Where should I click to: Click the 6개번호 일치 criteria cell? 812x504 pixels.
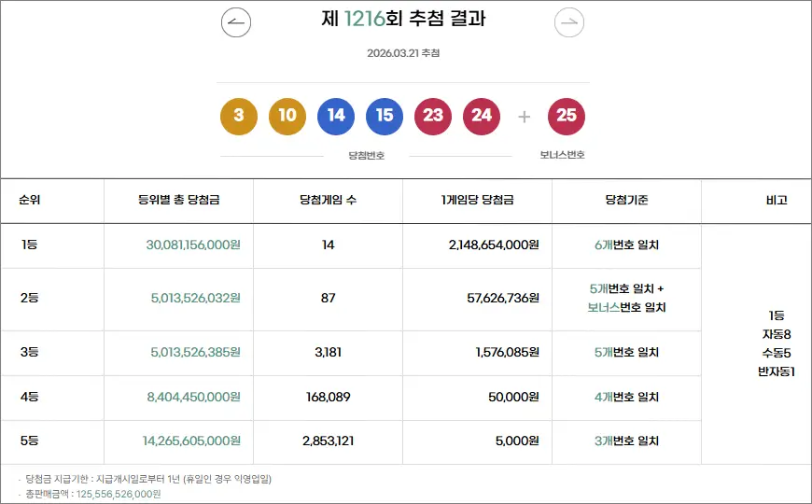click(x=626, y=245)
